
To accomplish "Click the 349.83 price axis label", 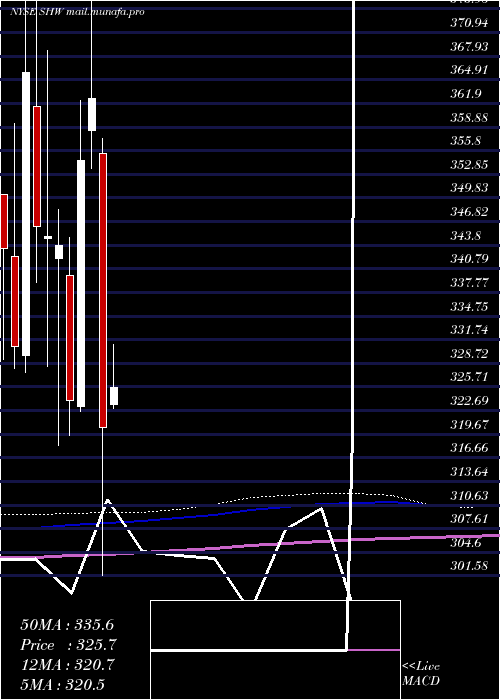I will [x=469, y=188].
